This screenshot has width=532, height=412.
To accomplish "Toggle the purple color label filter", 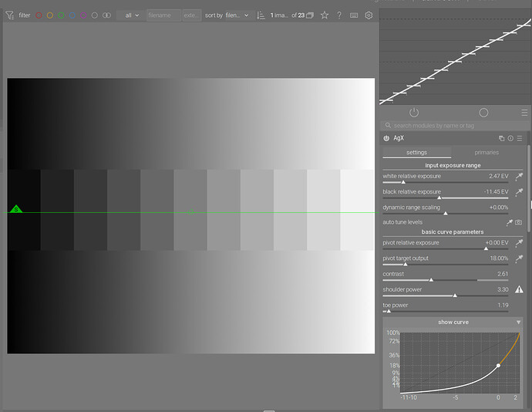I will 83,15.
